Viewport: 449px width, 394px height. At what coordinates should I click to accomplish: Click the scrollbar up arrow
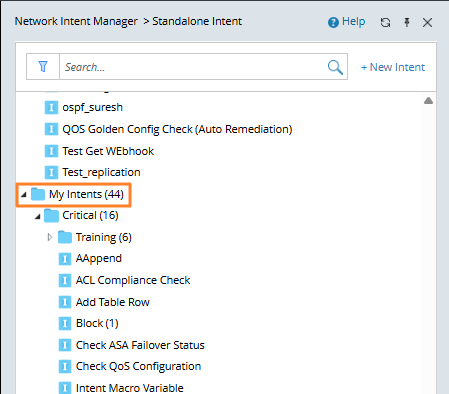(428, 100)
